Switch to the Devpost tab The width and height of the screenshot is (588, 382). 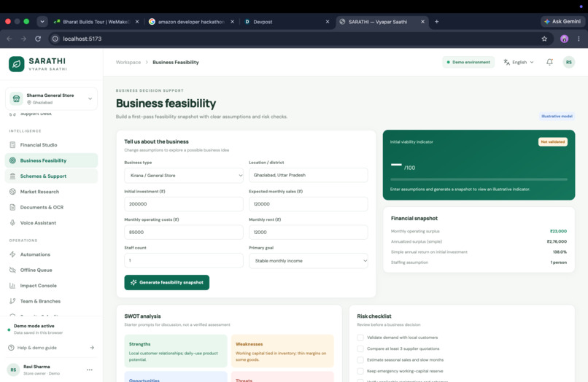pos(287,22)
